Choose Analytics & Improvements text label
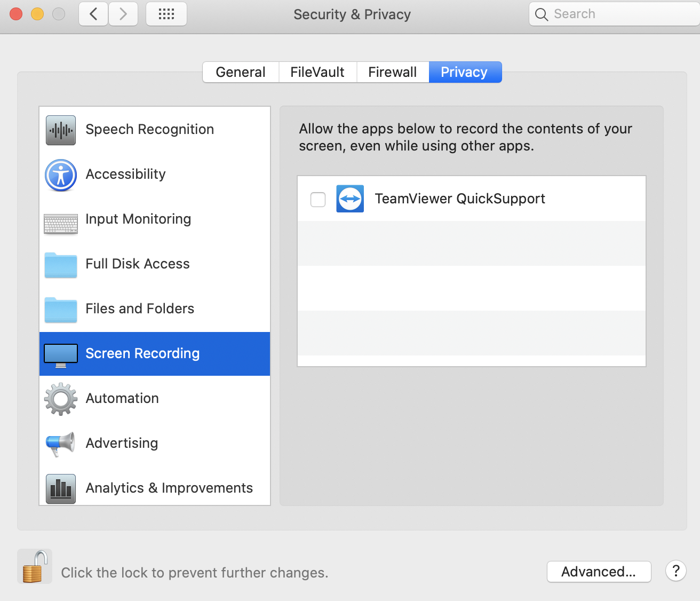Screen dimensions: 700x601 point(169,488)
